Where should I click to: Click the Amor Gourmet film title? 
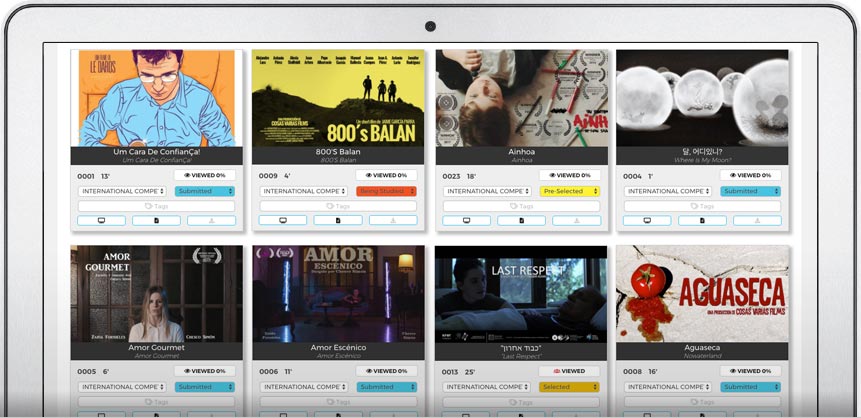pyautogui.click(x=157, y=348)
